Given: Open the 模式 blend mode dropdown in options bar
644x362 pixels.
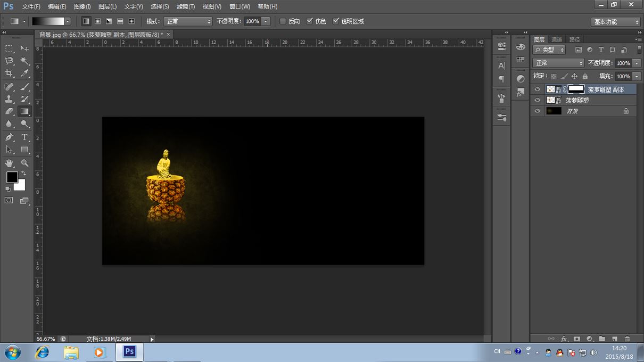Looking at the screenshot, I should point(187,21).
